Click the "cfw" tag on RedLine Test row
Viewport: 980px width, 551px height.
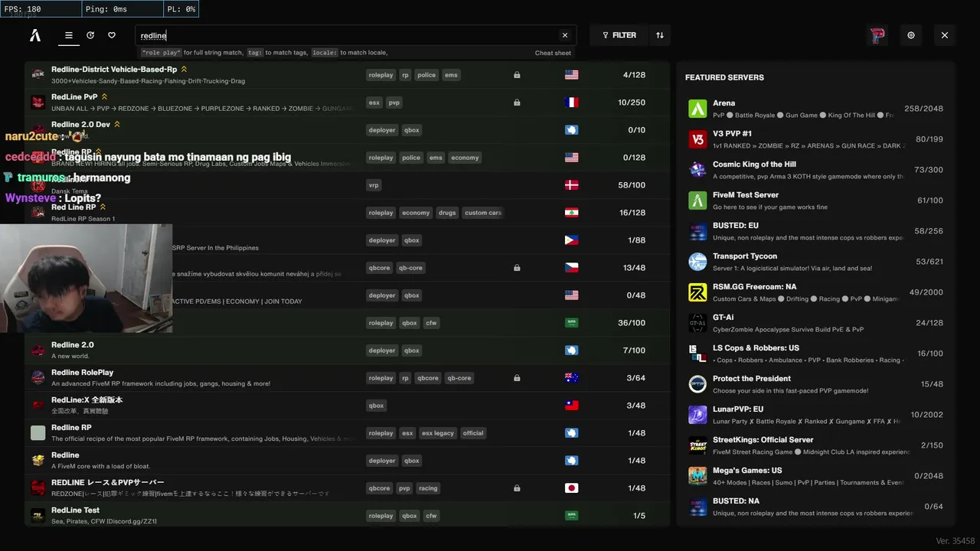(x=432, y=516)
